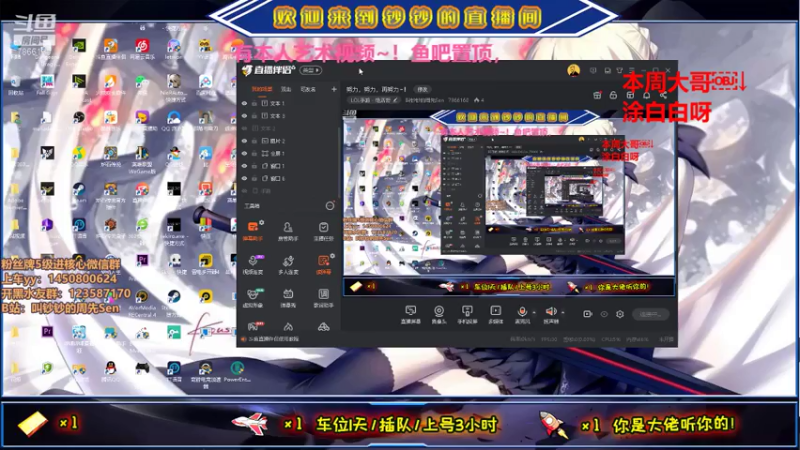The image size is (800, 450).
Task: Open the 弹幕秀 danmaku show tool
Action: (288, 298)
